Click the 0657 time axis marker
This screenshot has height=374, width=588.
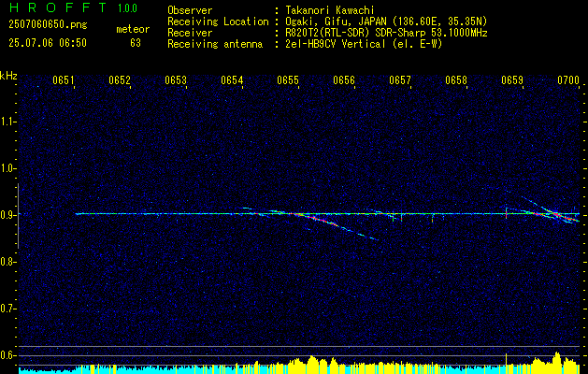click(400, 79)
